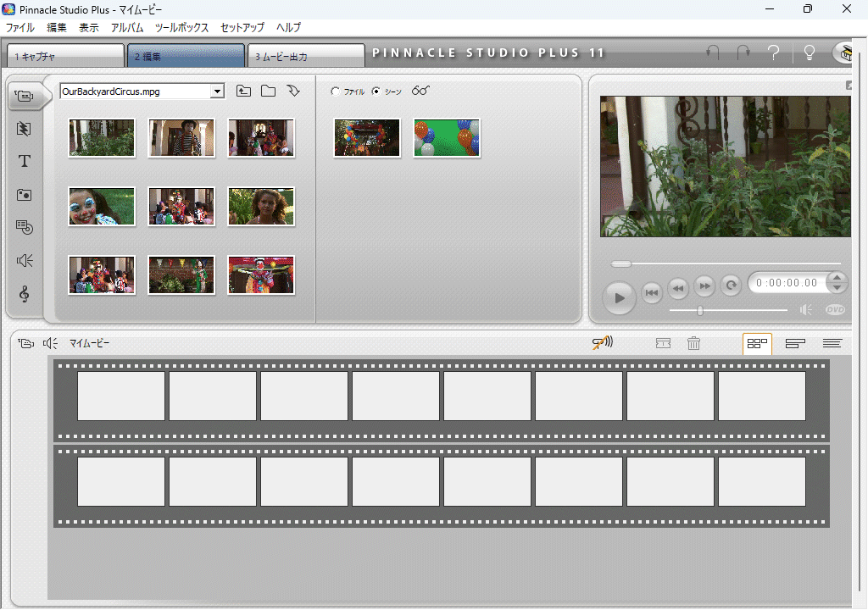The height and width of the screenshot is (610, 868).
Task: Click the redo arrow in header
Action: (743, 53)
